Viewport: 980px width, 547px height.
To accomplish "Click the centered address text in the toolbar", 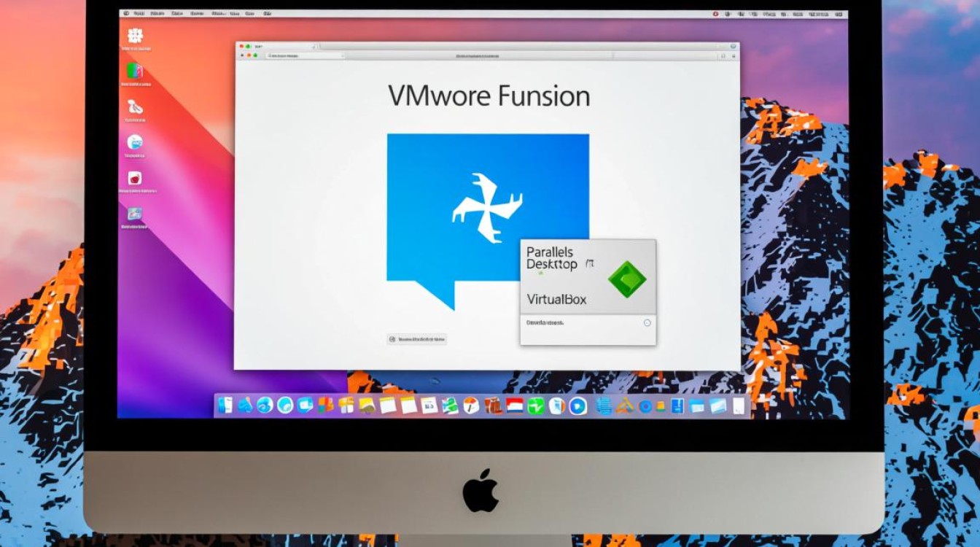I will [x=475, y=55].
